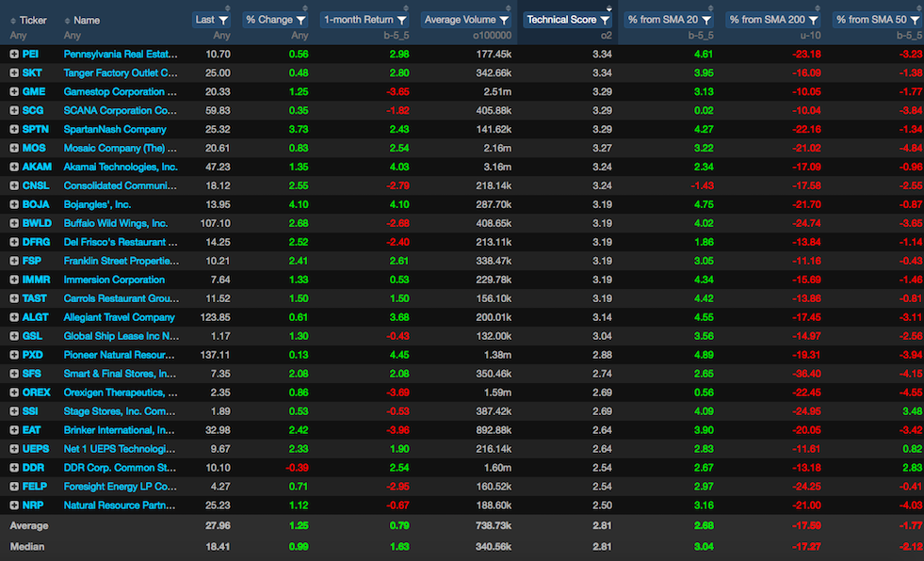
Task: Open Bojangles', Inc. name link
Action: [97, 205]
